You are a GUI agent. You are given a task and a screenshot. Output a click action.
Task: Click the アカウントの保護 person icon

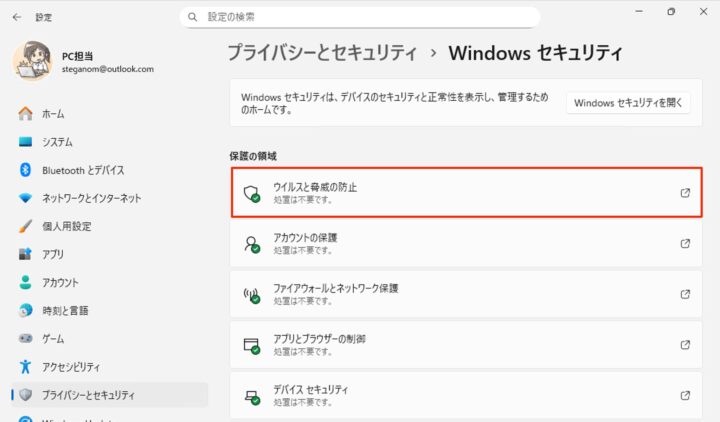click(252, 243)
